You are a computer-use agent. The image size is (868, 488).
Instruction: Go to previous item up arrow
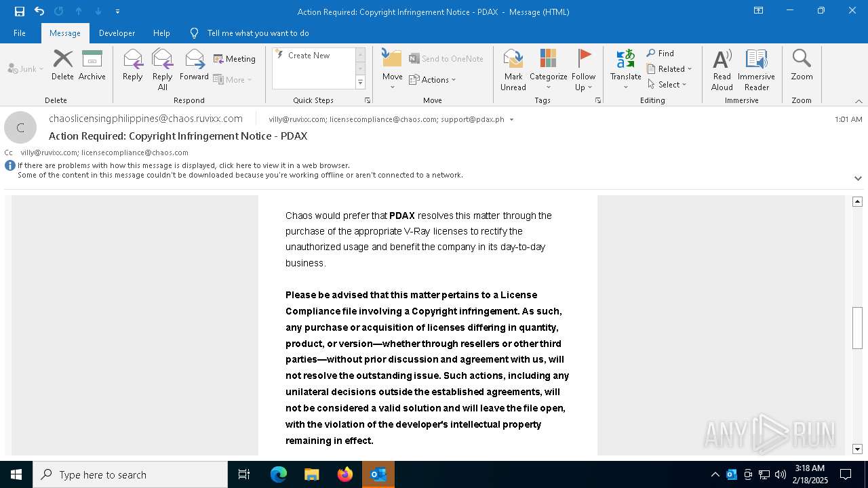coord(79,12)
